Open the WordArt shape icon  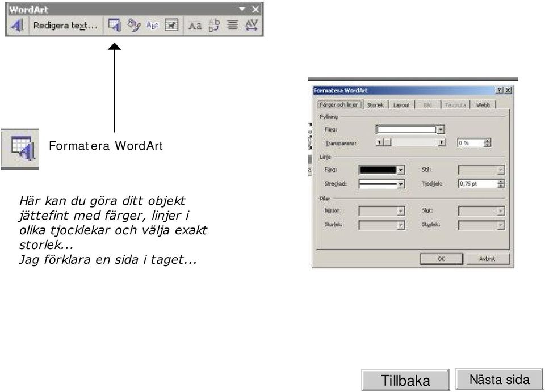coord(152,26)
